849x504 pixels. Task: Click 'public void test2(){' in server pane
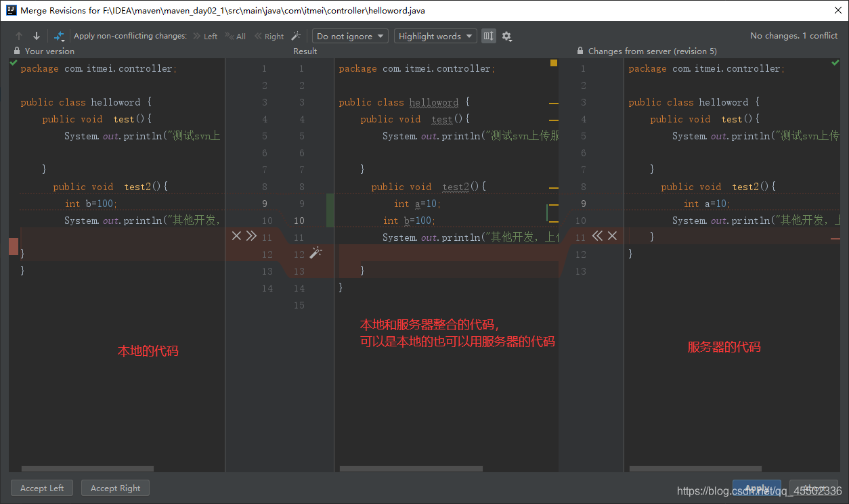(x=718, y=187)
